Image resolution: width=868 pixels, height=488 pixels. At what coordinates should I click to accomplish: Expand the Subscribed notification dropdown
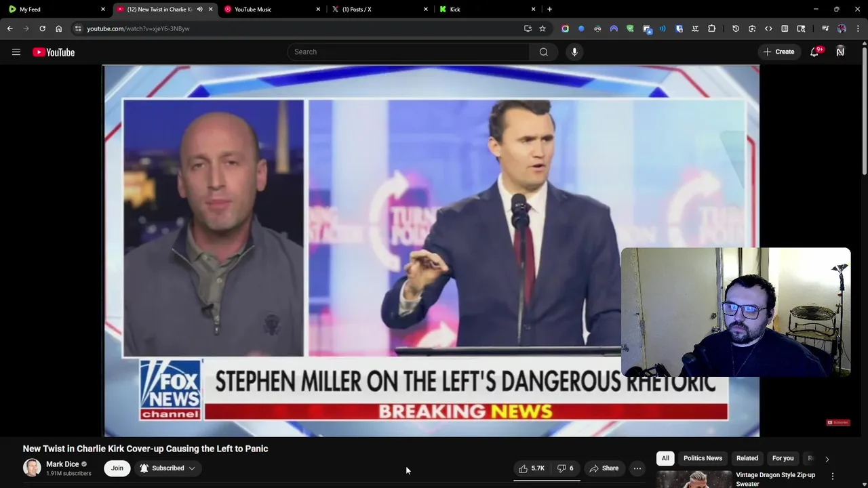[167, 468]
